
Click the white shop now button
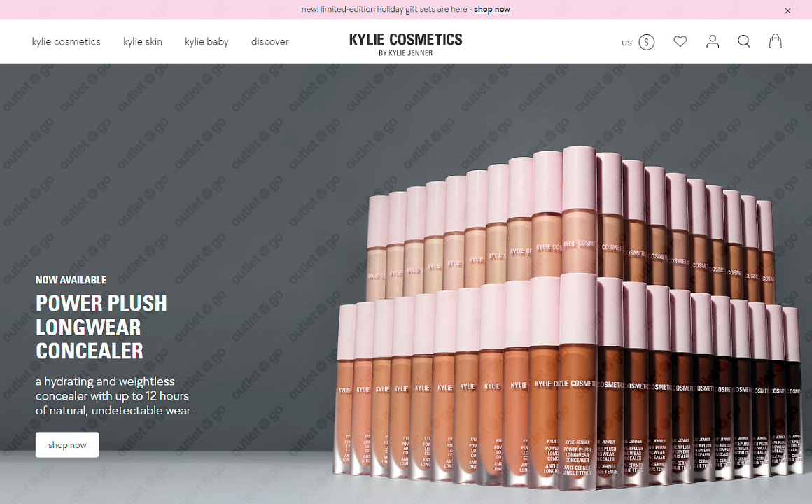(67, 445)
